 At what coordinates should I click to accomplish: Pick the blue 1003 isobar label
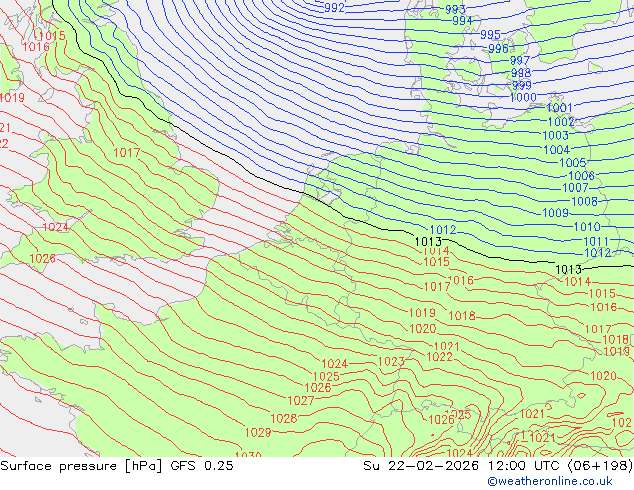556,135
